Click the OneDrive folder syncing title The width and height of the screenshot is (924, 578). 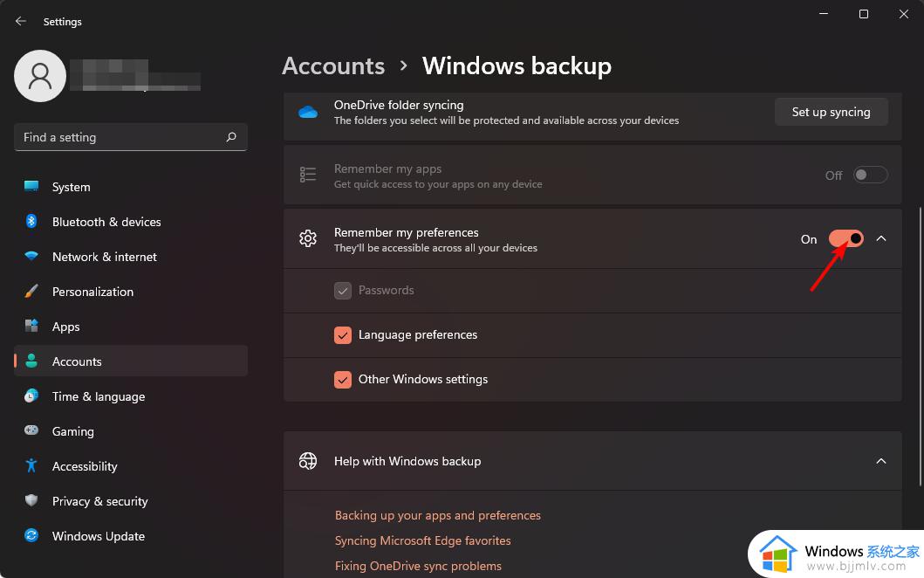point(399,105)
